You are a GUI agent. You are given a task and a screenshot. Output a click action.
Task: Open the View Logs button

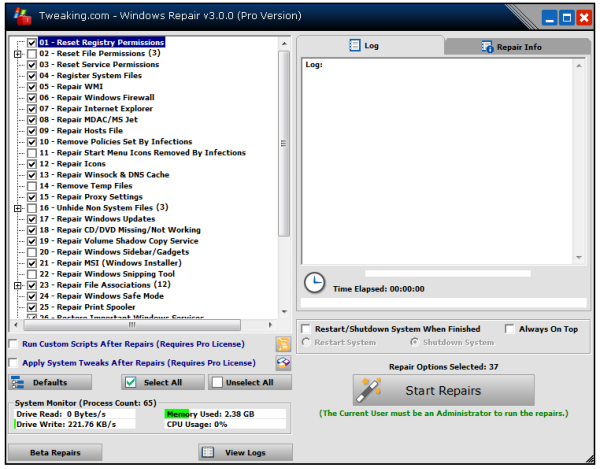(245, 452)
